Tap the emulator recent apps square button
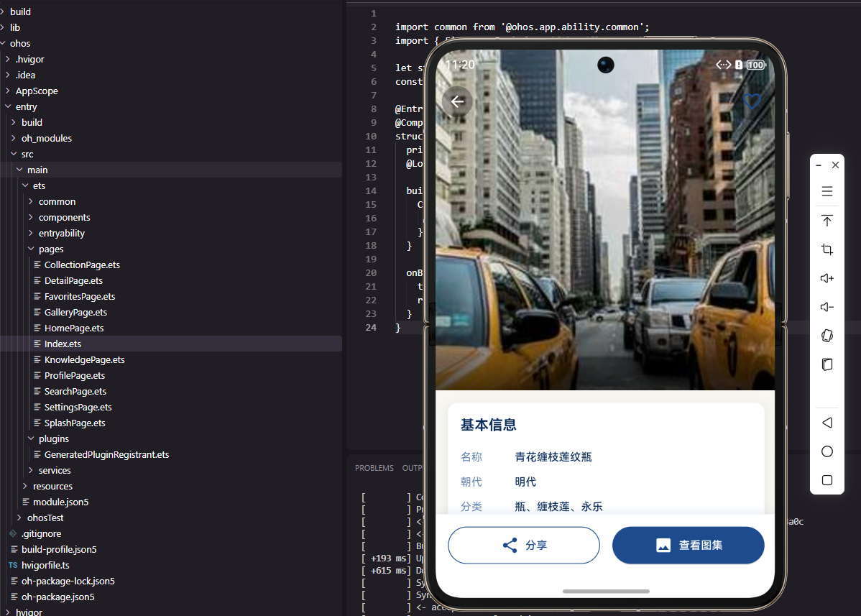The height and width of the screenshot is (616, 861). tap(827, 480)
